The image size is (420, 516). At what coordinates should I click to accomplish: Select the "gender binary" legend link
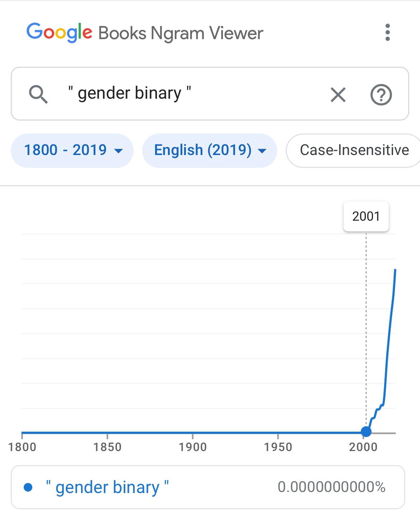coord(107,487)
